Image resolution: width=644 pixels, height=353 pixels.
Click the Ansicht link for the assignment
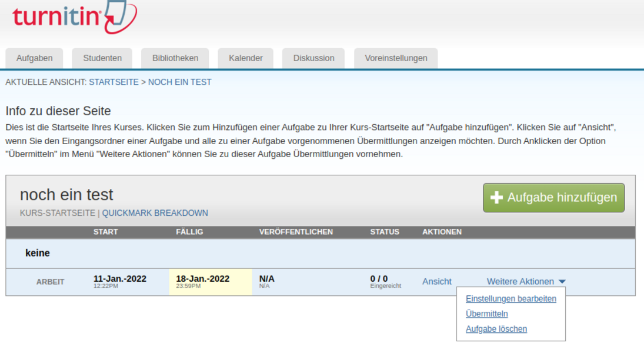pyautogui.click(x=437, y=282)
